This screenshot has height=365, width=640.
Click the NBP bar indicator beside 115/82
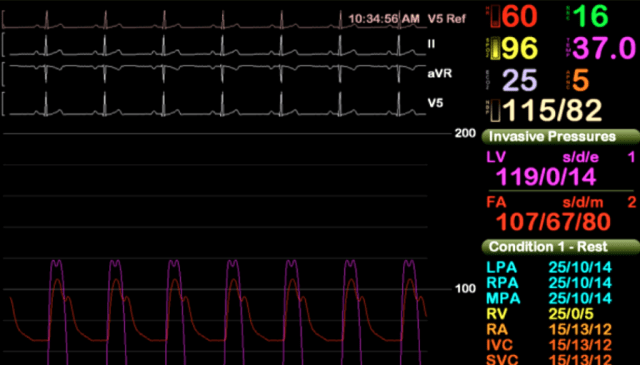tap(495, 110)
